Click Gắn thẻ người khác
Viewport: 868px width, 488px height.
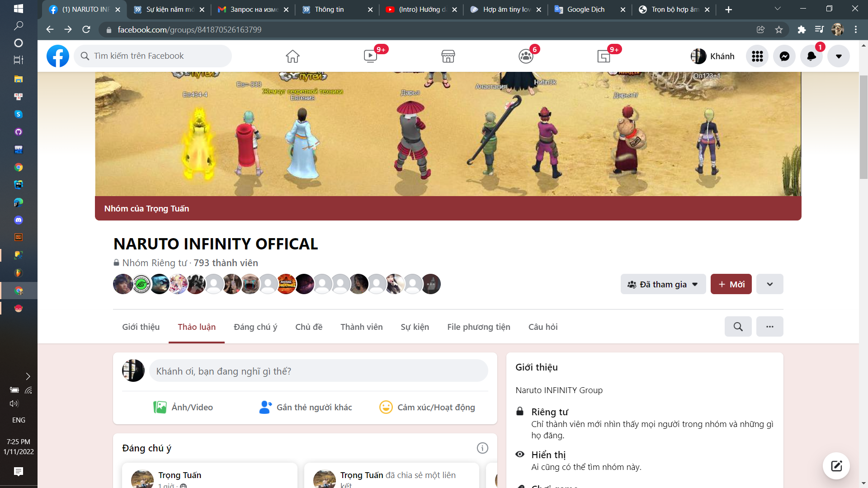pyautogui.click(x=305, y=407)
